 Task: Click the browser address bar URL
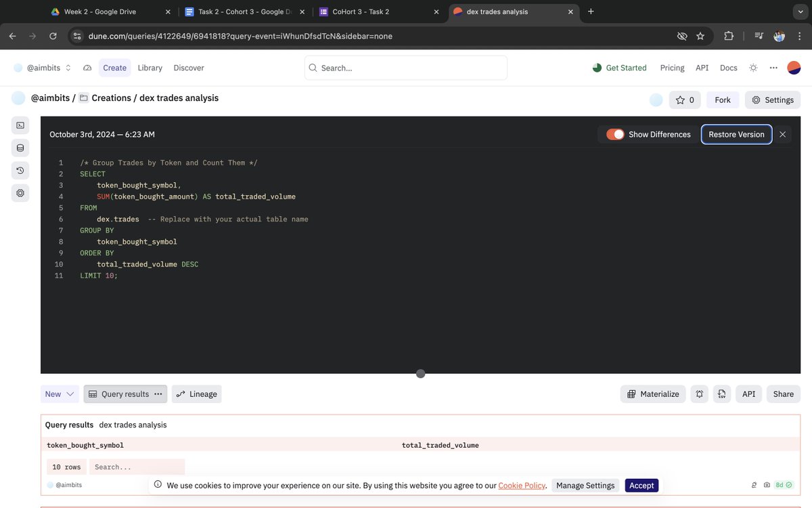pyautogui.click(x=240, y=36)
